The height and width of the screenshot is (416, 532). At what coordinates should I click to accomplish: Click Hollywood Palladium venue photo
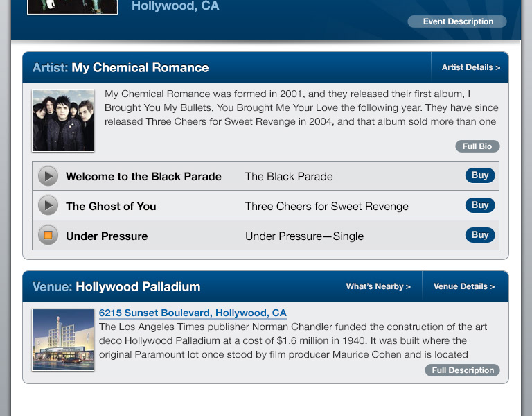(x=63, y=340)
